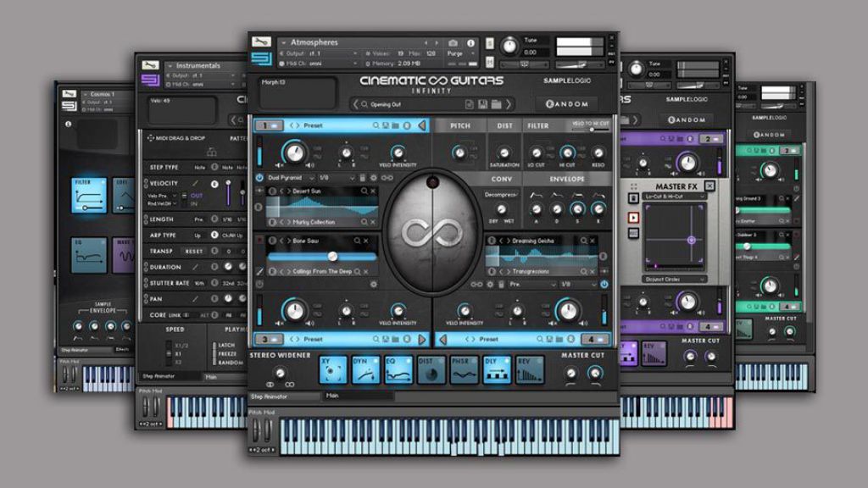
Task: Click the snapshot camera icon
Action: (453, 42)
